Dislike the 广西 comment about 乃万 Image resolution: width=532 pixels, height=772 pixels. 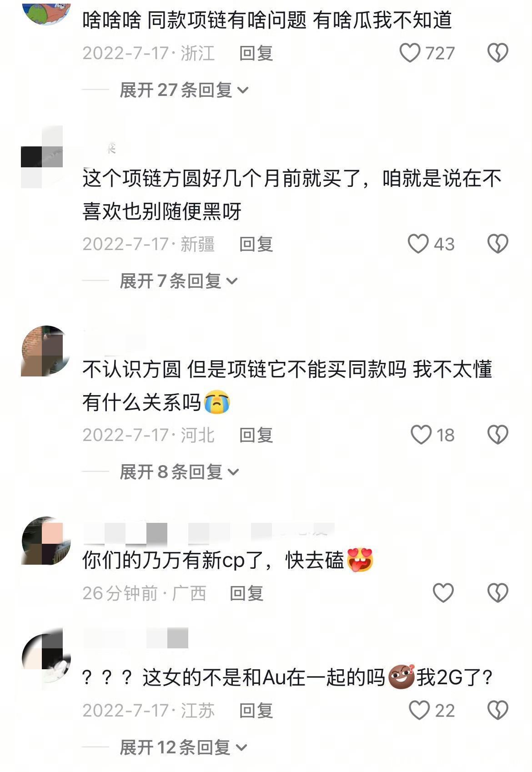pos(497,593)
